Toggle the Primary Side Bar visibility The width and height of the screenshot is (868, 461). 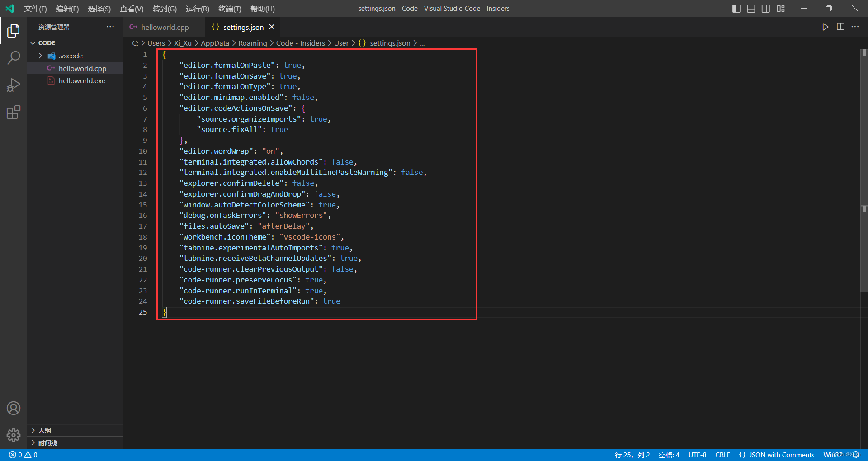pyautogui.click(x=736, y=8)
